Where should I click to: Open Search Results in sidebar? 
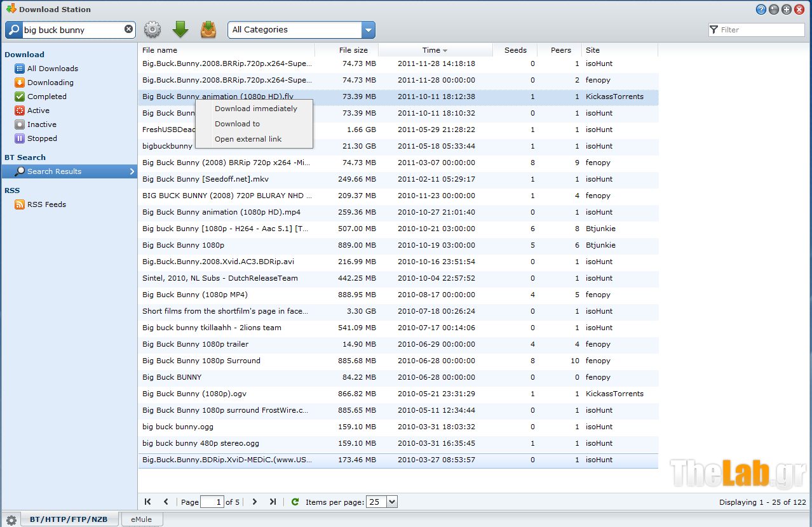[69, 171]
